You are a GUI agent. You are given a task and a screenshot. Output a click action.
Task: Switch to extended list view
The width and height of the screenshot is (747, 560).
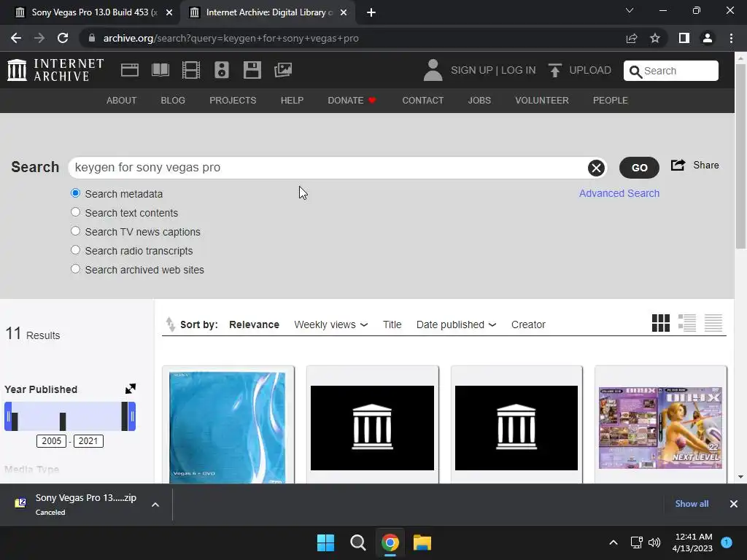pos(687,323)
